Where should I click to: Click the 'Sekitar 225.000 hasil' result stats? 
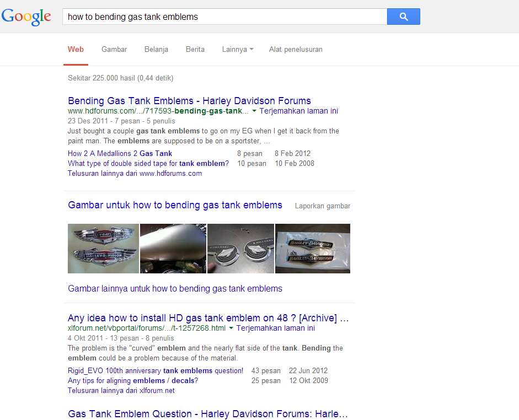point(120,78)
